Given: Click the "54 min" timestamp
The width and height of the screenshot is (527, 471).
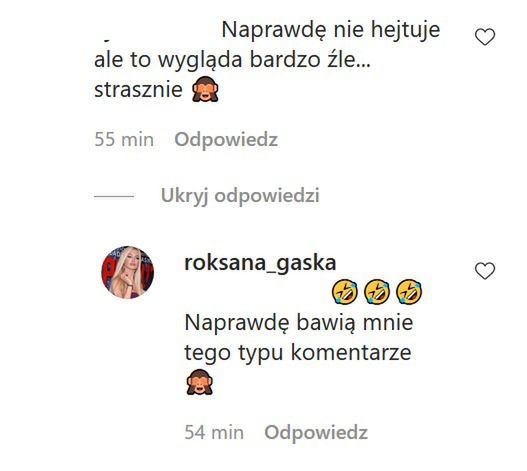Looking at the screenshot, I should [214, 432].
